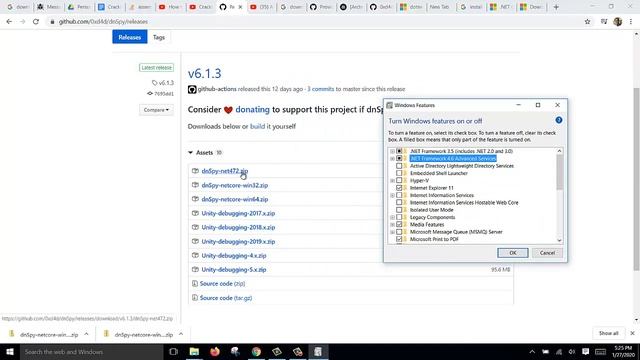Click the taskbar search box
This screenshot has width=640, height=360.
(x=91, y=351)
